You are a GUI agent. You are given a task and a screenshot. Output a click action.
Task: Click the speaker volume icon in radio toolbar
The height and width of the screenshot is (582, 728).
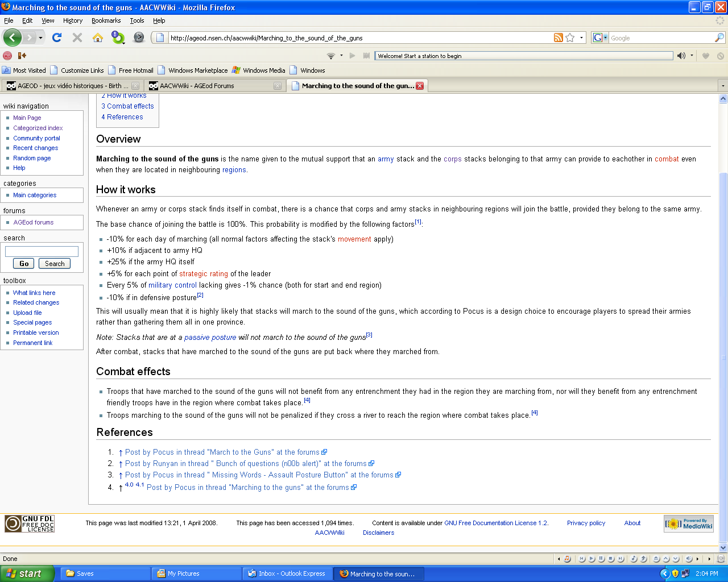coord(681,56)
